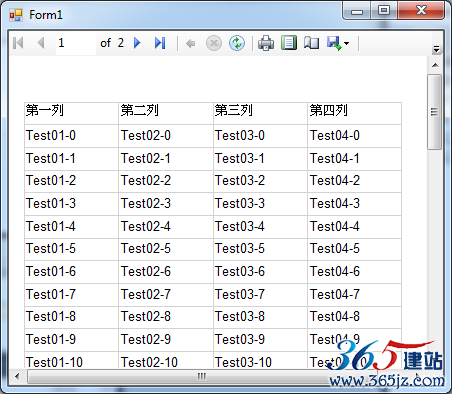Viewport: 452px width, 394px height.
Task: Click cell Test02-7
Action: (166, 295)
